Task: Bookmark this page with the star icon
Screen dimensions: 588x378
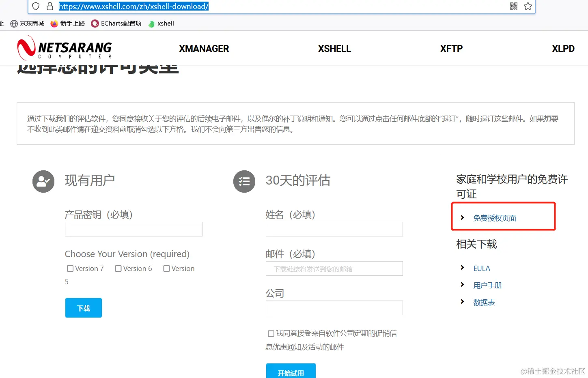Action: tap(528, 6)
